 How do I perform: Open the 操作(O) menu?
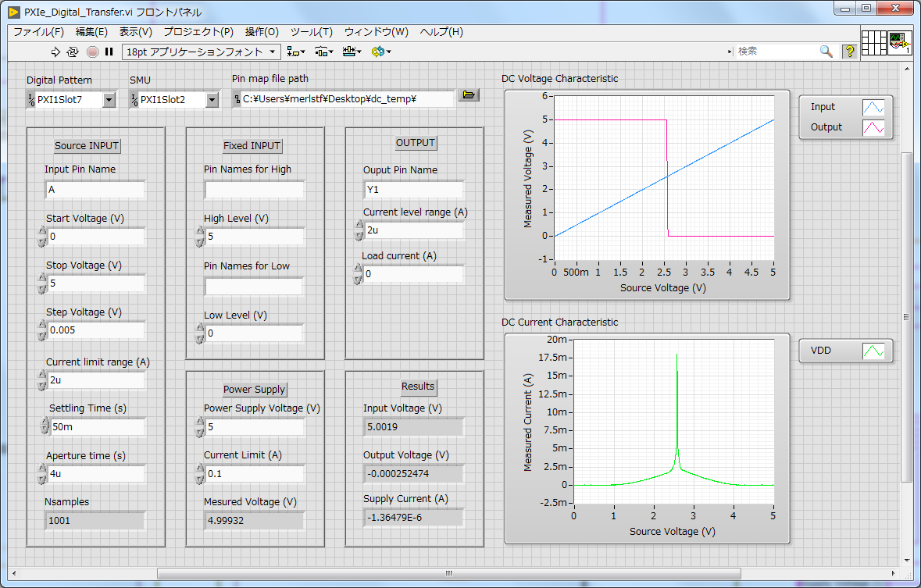click(x=262, y=32)
